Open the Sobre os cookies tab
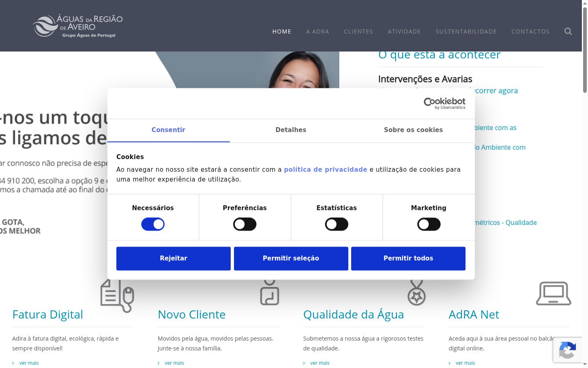This screenshot has height=368, width=588. (x=413, y=130)
